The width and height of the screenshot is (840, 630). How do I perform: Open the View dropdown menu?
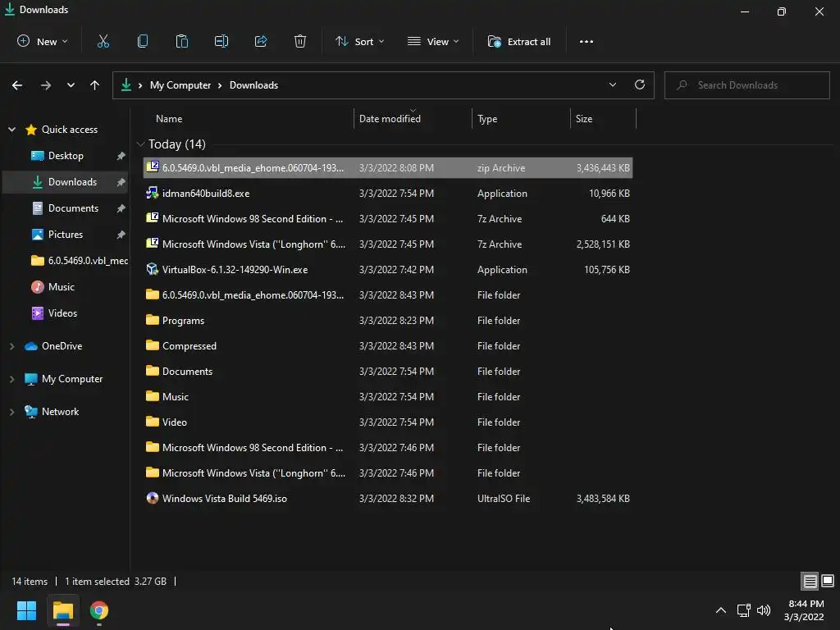(x=433, y=41)
